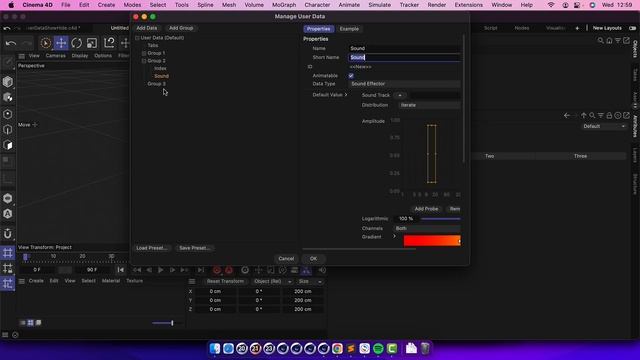This screenshot has width=640, height=360.
Task: Select the Sound entry in the user data tree
Action: tap(161, 76)
